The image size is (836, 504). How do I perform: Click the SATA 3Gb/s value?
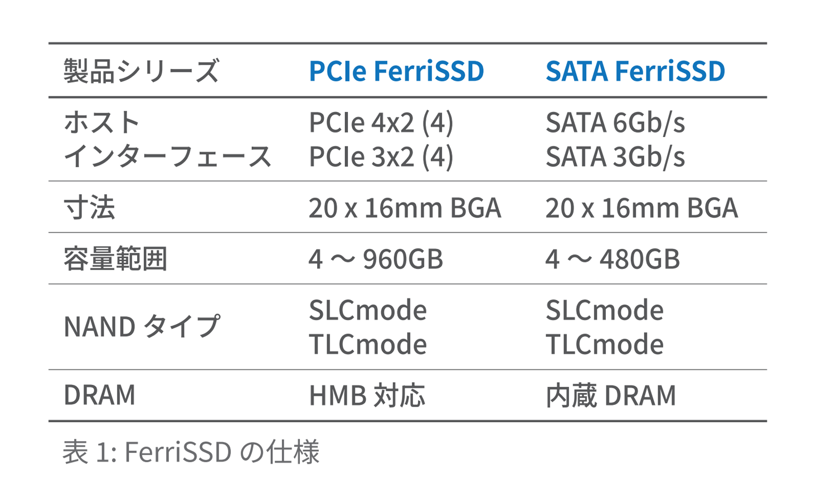pyautogui.click(x=615, y=156)
